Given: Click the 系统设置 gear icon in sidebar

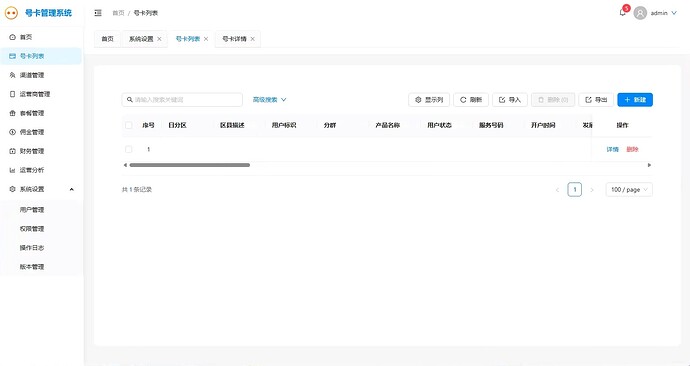Looking at the screenshot, I should coord(12,189).
